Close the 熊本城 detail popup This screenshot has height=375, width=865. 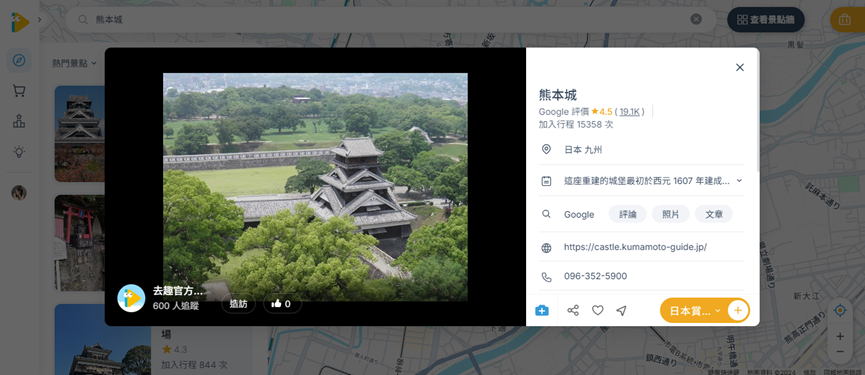pyautogui.click(x=740, y=67)
